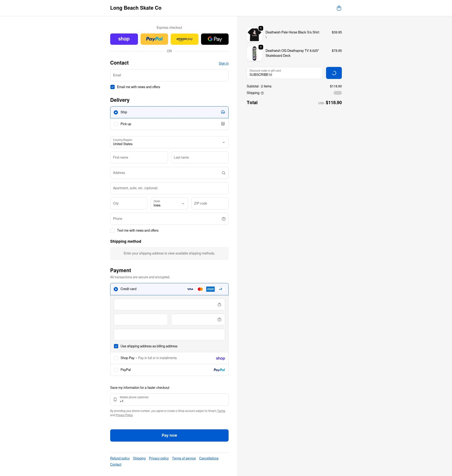Change the State from Iowa
Screen dimensions: 452x476
pos(169,203)
